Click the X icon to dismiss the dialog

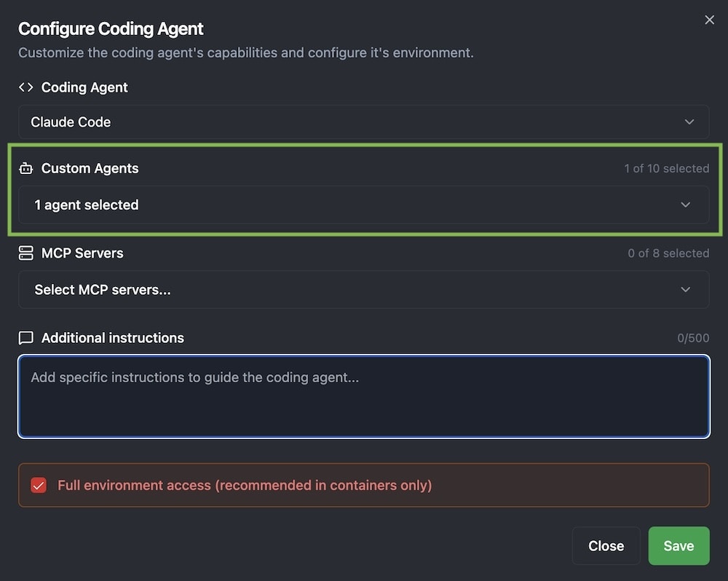709,20
